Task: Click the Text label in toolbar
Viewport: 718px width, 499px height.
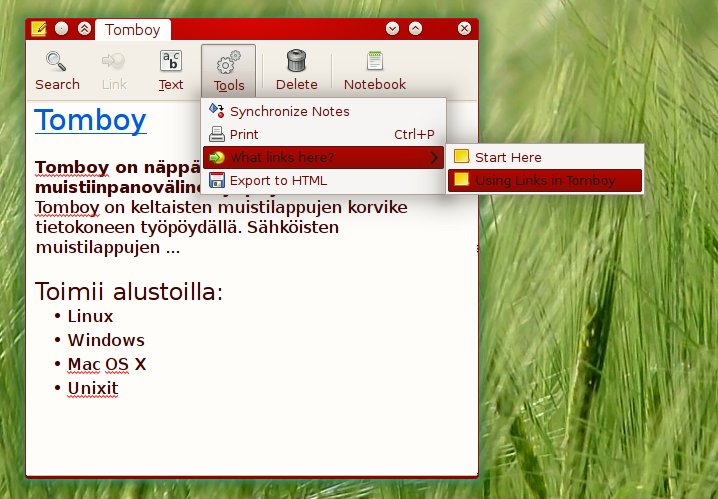Action: coord(171,85)
